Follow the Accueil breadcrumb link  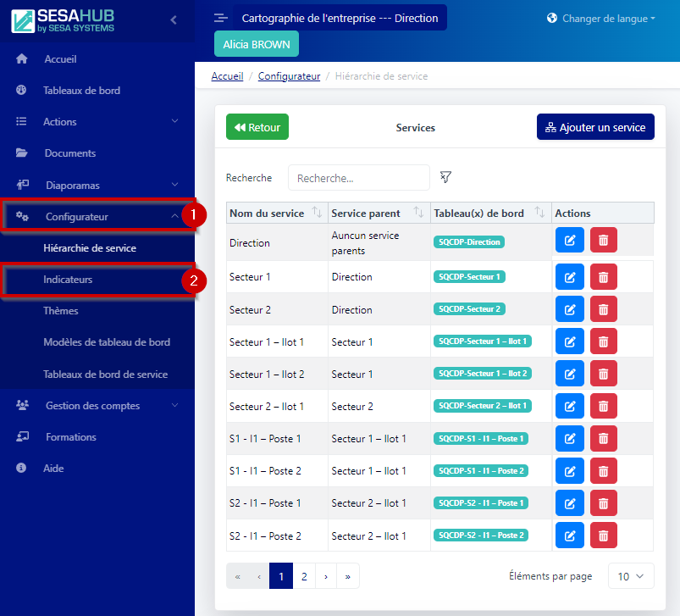pyautogui.click(x=227, y=76)
